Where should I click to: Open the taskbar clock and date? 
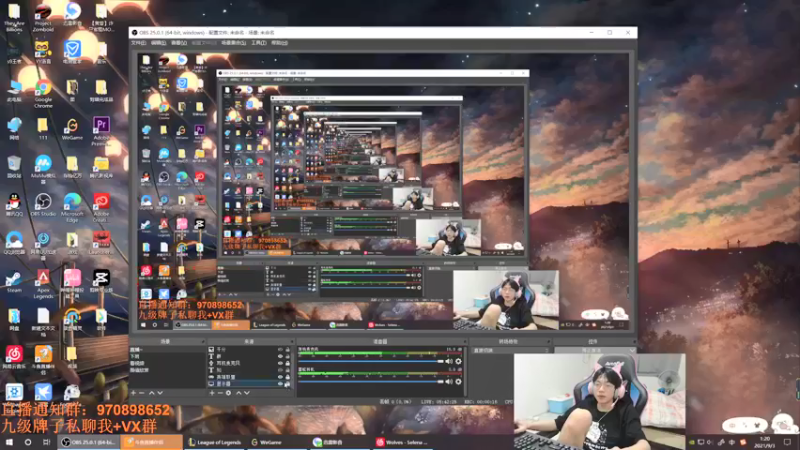point(764,442)
